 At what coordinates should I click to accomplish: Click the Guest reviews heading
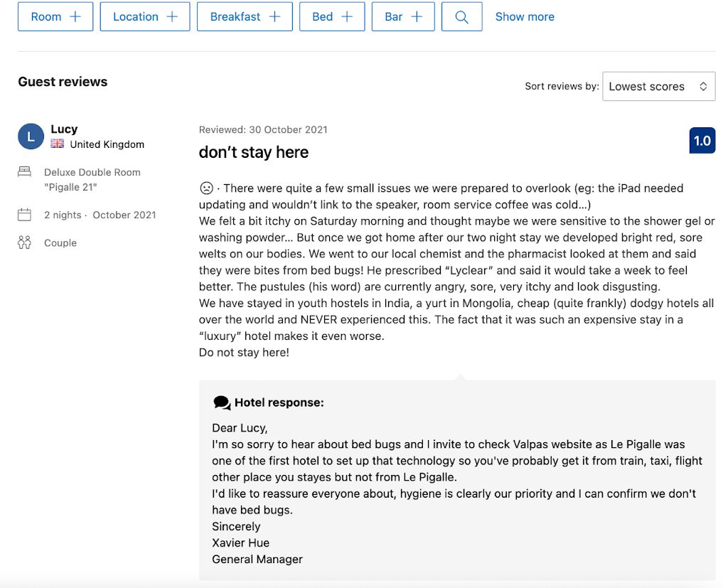tap(63, 82)
